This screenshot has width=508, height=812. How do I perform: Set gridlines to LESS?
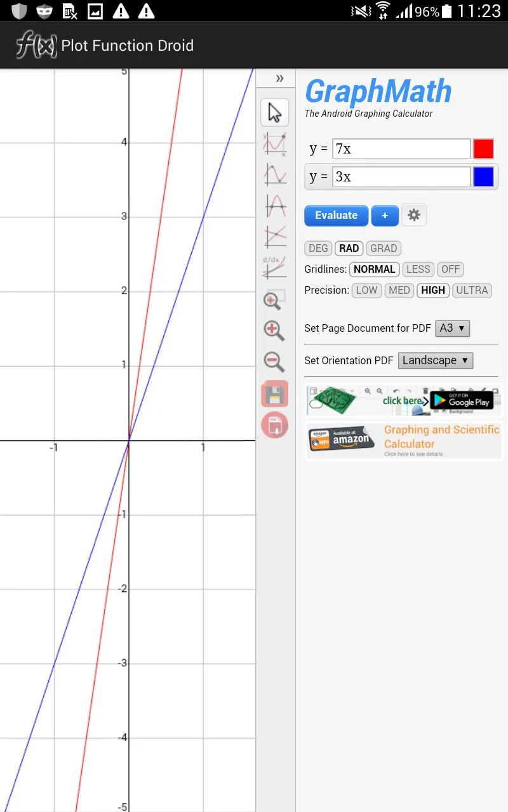click(x=418, y=269)
